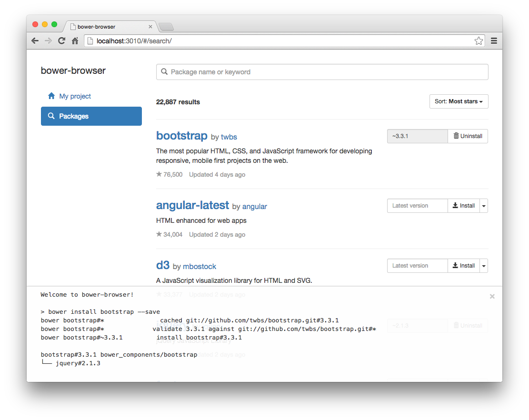Screen dimensions: 529x420
Task: Visit author mbostock link
Action: [200, 267]
